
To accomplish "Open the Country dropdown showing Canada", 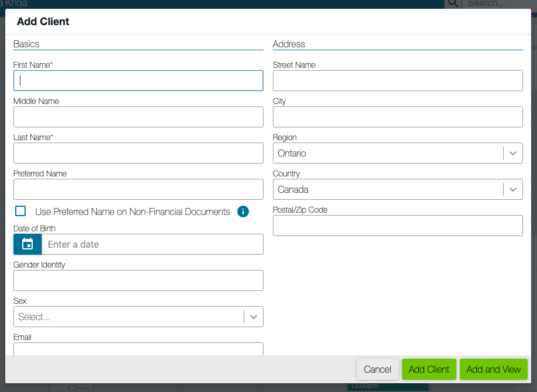I will click(x=512, y=189).
